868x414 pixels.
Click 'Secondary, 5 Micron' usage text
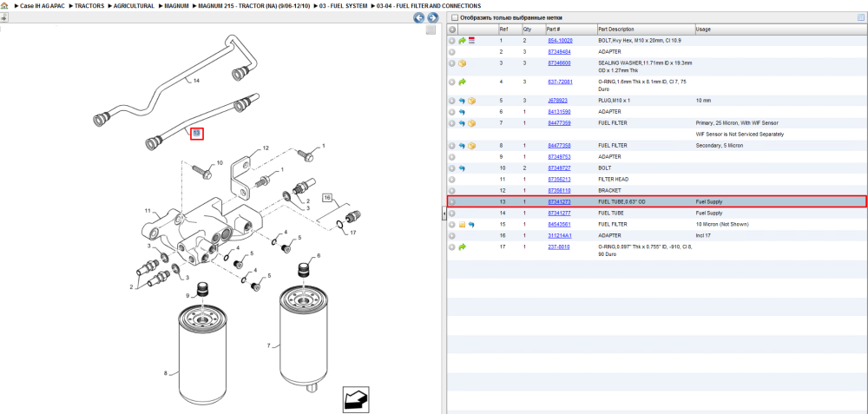(x=720, y=146)
